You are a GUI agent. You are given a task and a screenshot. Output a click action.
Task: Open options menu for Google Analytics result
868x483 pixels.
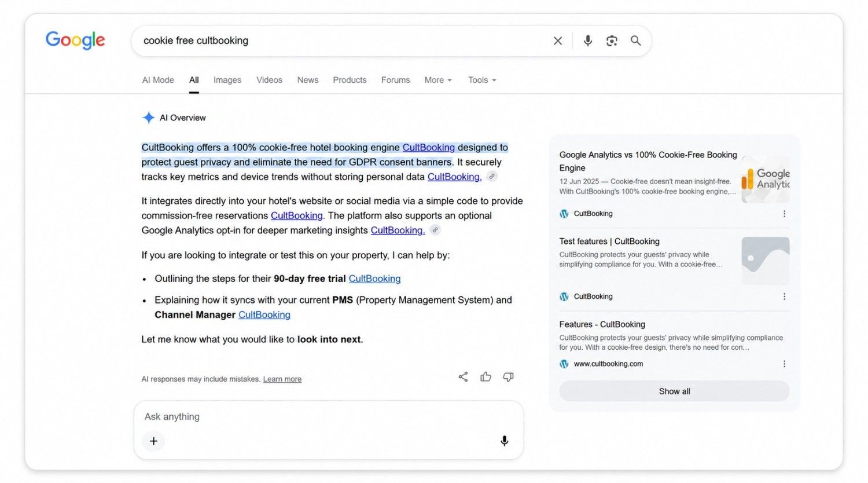pyautogui.click(x=784, y=214)
